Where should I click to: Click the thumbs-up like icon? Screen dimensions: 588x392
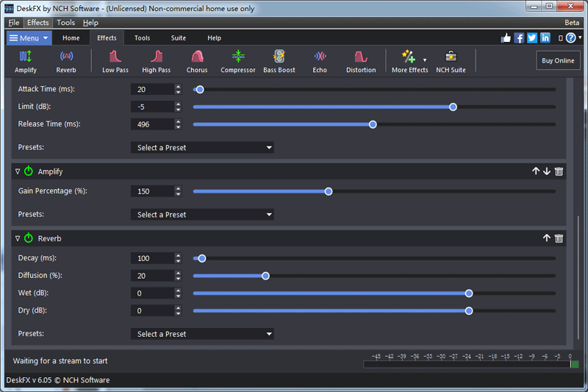[506, 38]
